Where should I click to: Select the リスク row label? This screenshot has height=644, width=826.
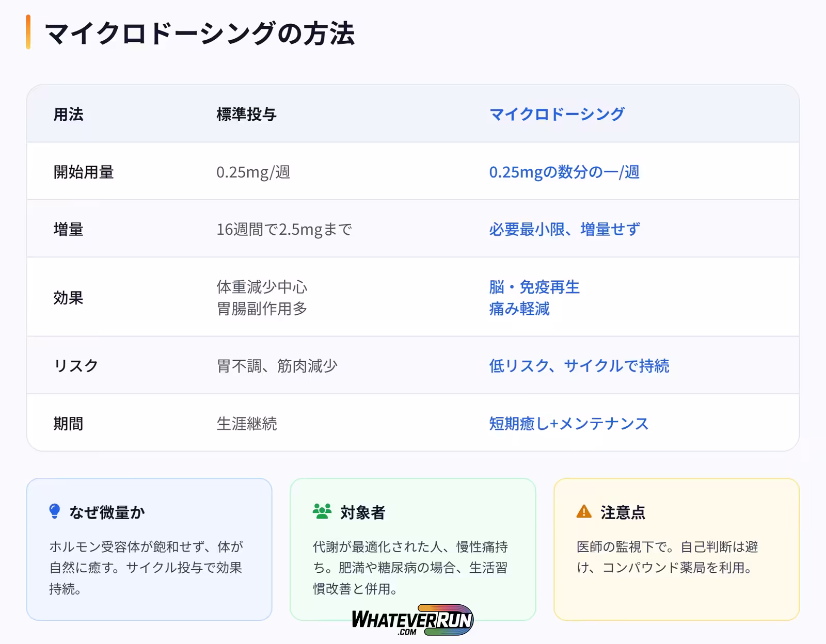pyautogui.click(x=76, y=366)
